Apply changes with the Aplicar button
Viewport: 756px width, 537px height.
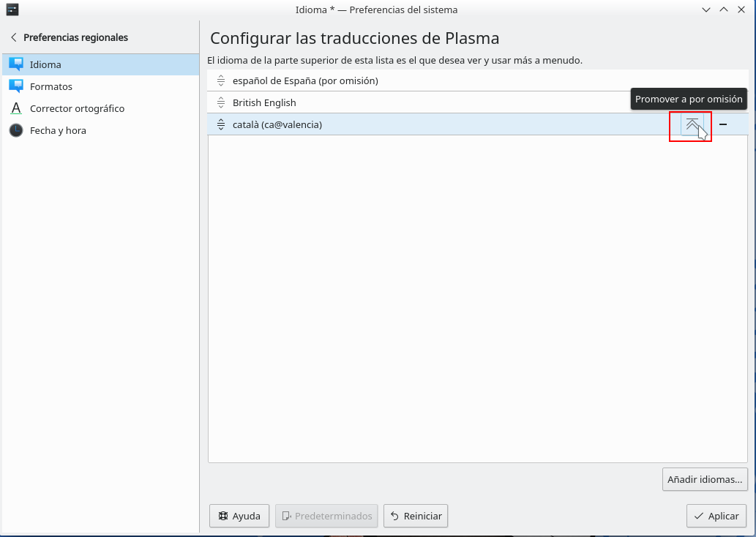point(716,516)
